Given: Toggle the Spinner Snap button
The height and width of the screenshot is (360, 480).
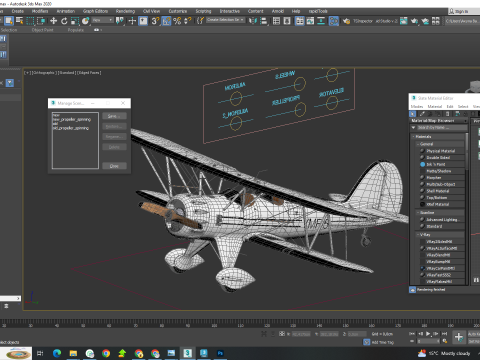Looking at the screenshot, I should 188,21.
